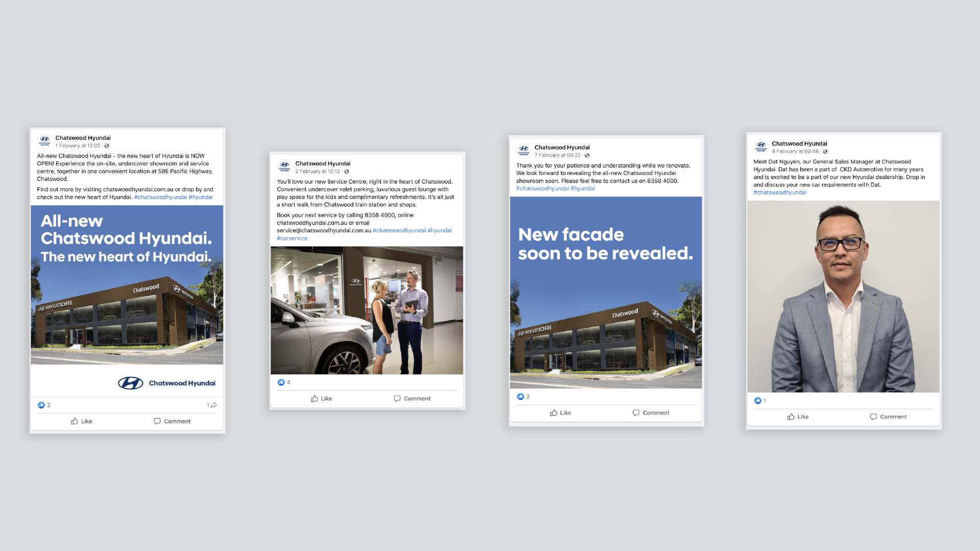Click #carservice hashtag in Service Centre post
Screen dimensions: 980x551
point(292,238)
